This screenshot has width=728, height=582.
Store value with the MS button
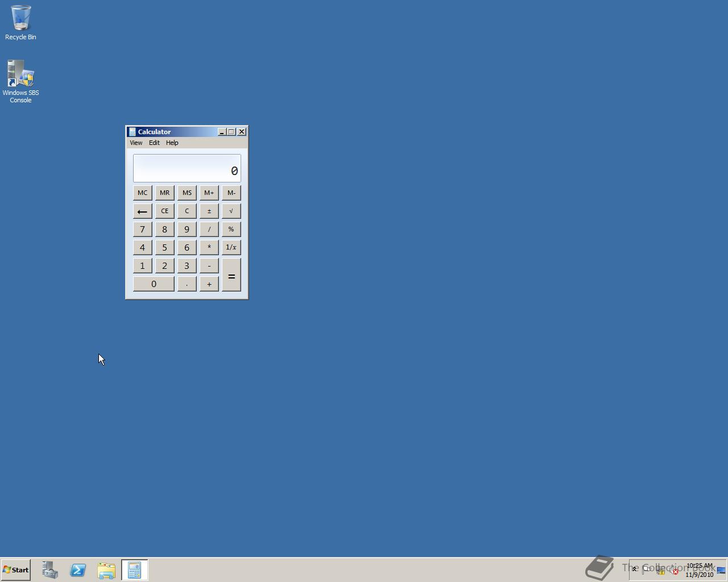pos(187,193)
